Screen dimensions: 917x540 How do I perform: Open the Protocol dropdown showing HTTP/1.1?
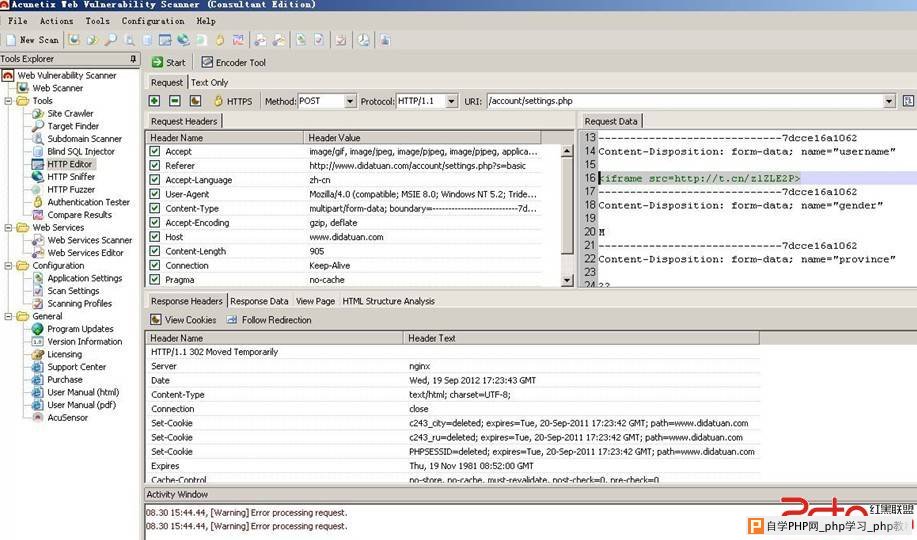coord(451,101)
